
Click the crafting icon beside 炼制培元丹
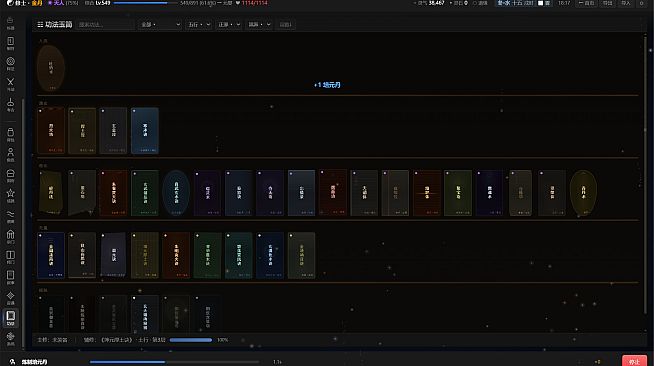point(13,362)
